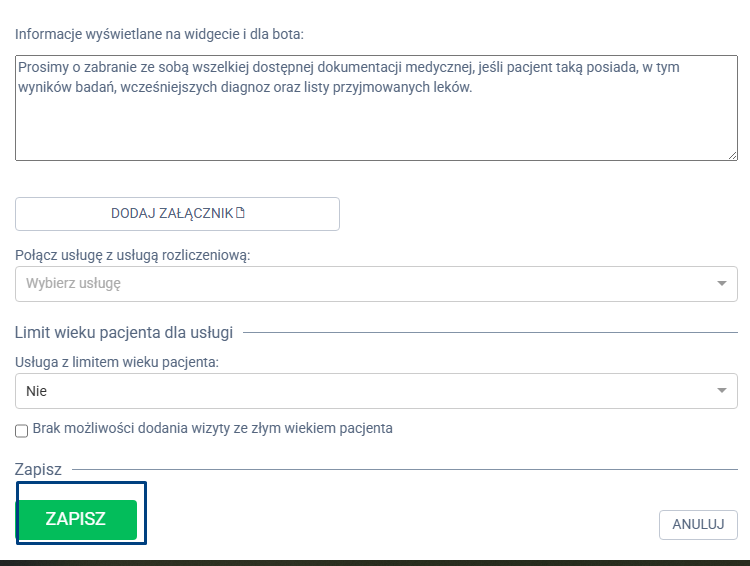
Task: Open the 'Wybierz usługę' dropdown
Action: 360,283
